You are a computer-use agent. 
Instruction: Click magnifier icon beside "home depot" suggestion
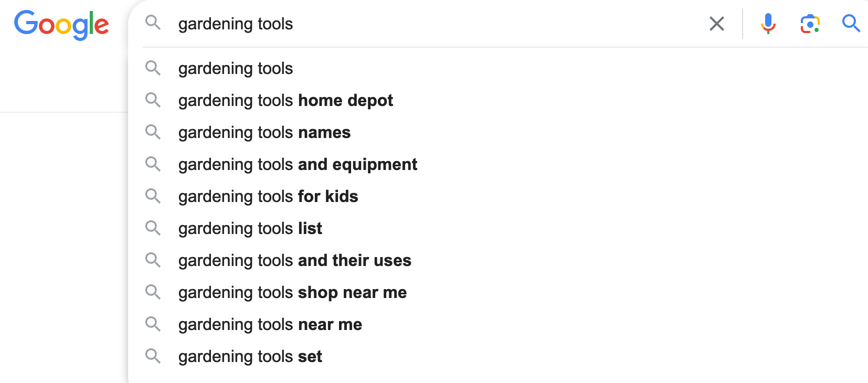point(153,100)
